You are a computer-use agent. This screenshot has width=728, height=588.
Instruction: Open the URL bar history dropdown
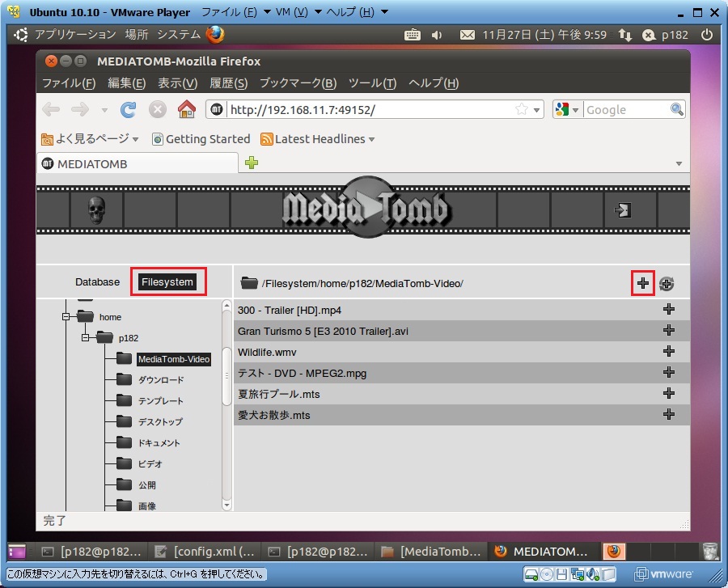(x=537, y=110)
